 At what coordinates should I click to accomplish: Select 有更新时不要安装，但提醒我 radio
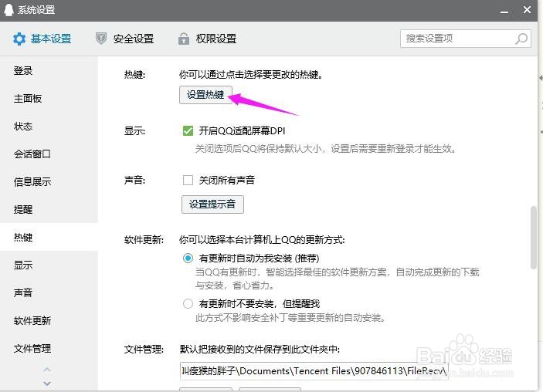(x=188, y=304)
